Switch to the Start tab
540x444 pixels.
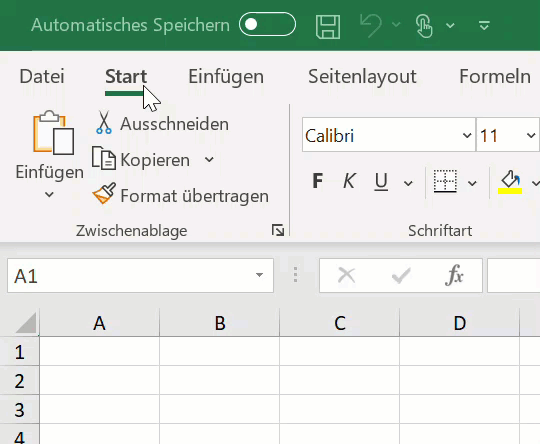[x=126, y=76]
